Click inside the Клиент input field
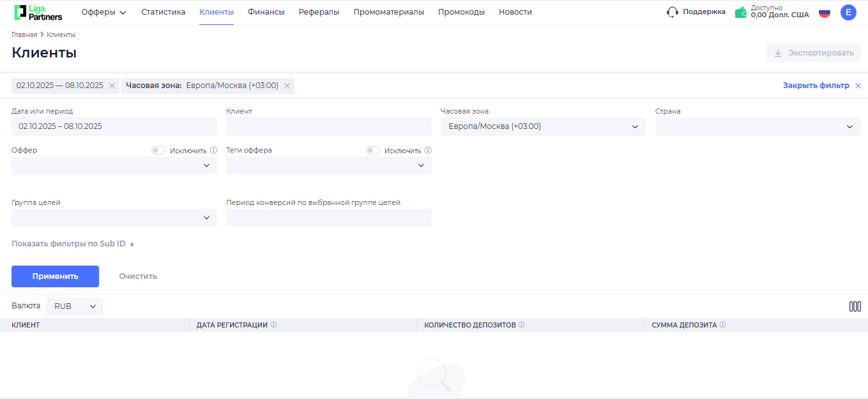The image size is (868, 399). pyautogui.click(x=328, y=126)
